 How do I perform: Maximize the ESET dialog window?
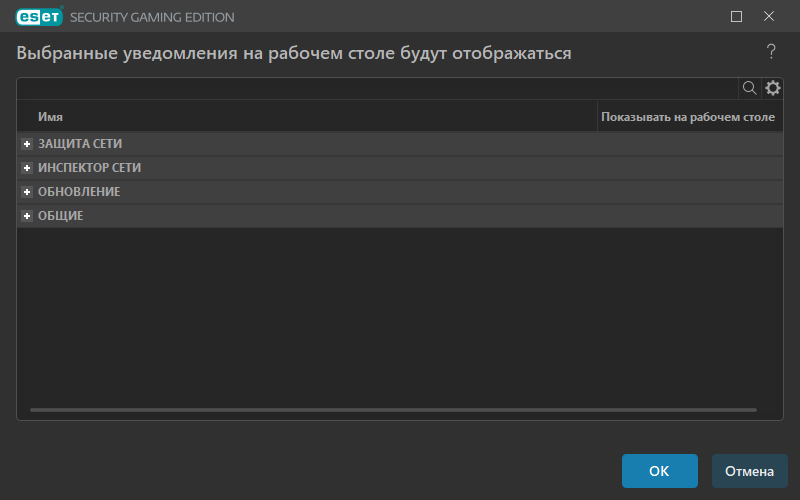(736, 17)
